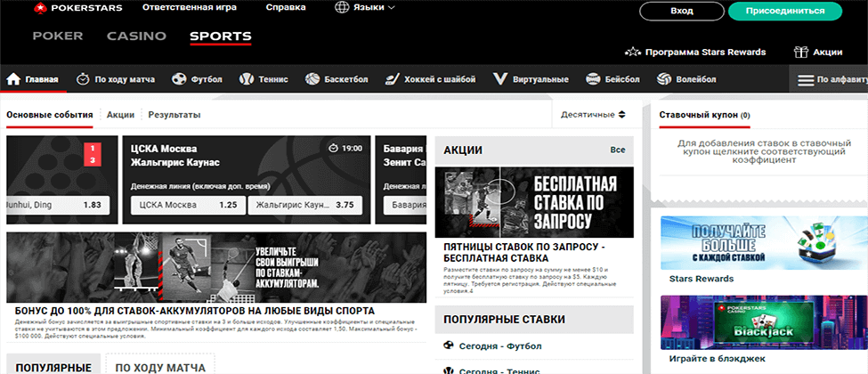Bet on ЦСКА Москва at 1.25
Image resolution: width=868 pixels, height=374 pixels.
[x=188, y=205]
